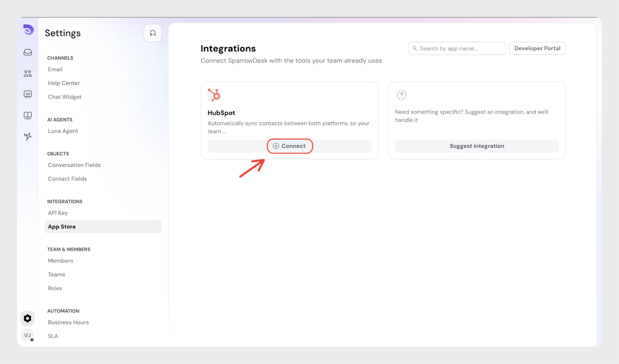This screenshot has width=619, height=364.
Task: Open the Developer Portal
Action: pos(537,48)
